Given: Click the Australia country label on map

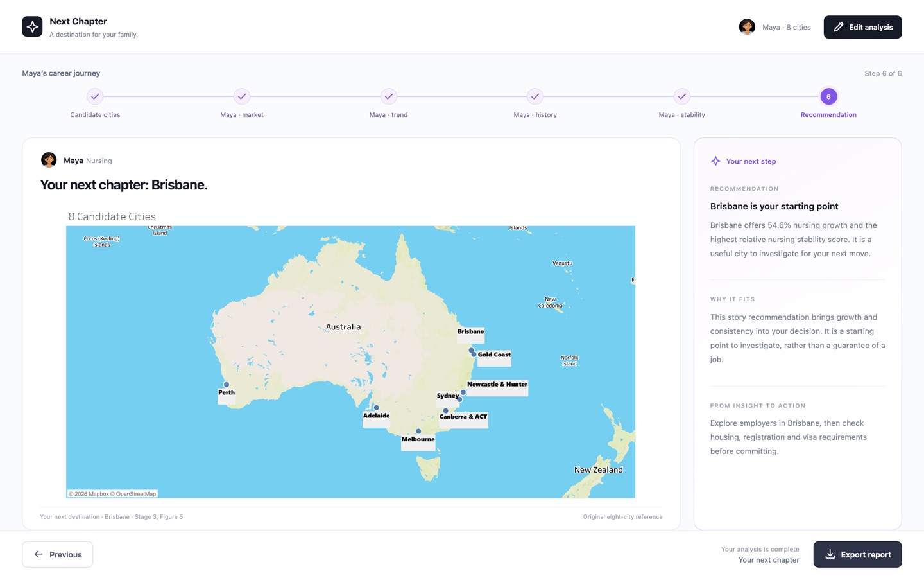Looking at the screenshot, I should [x=343, y=327].
